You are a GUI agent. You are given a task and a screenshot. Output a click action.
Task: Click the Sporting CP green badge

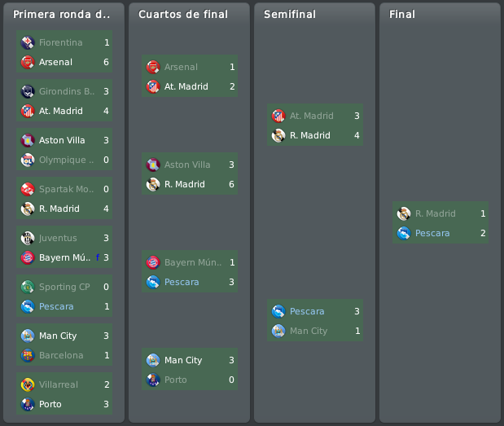click(28, 287)
